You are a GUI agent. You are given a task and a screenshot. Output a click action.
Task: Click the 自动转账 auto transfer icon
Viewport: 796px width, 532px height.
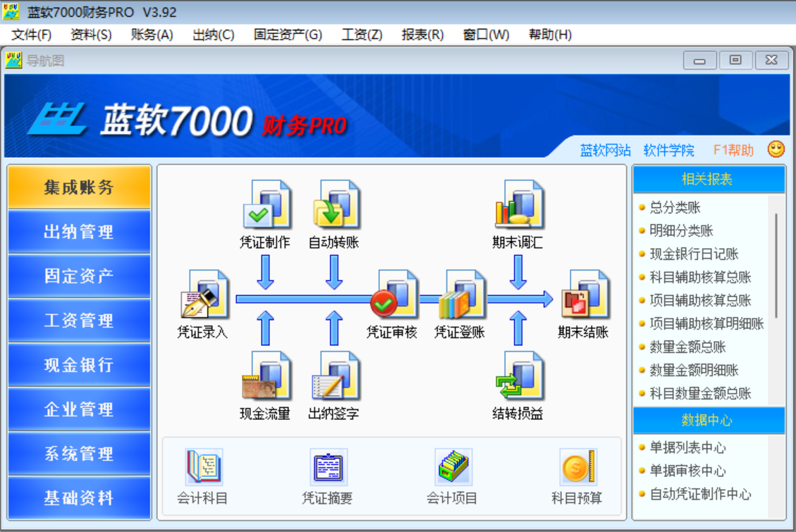334,205
